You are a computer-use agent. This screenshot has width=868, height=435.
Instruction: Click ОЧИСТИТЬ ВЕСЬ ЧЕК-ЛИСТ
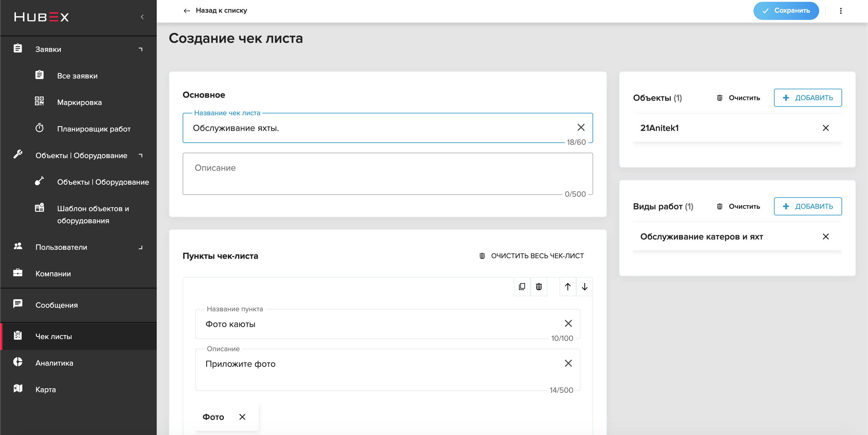coord(531,256)
